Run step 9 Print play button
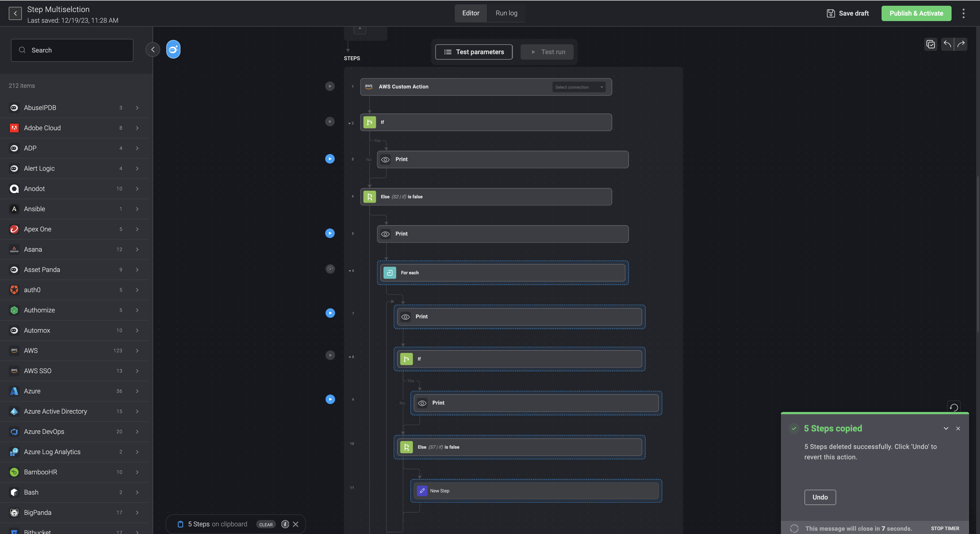Image resolution: width=980 pixels, height=534 pixels. [x=330, y=399]
